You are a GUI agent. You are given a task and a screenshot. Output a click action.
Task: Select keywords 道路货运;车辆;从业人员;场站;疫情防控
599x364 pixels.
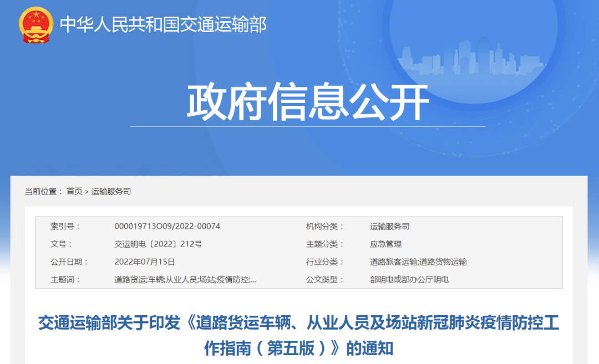point(185,280)
